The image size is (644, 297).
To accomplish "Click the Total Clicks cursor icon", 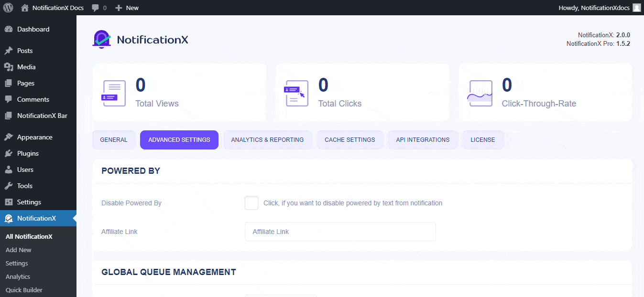I will coord(296,93).
